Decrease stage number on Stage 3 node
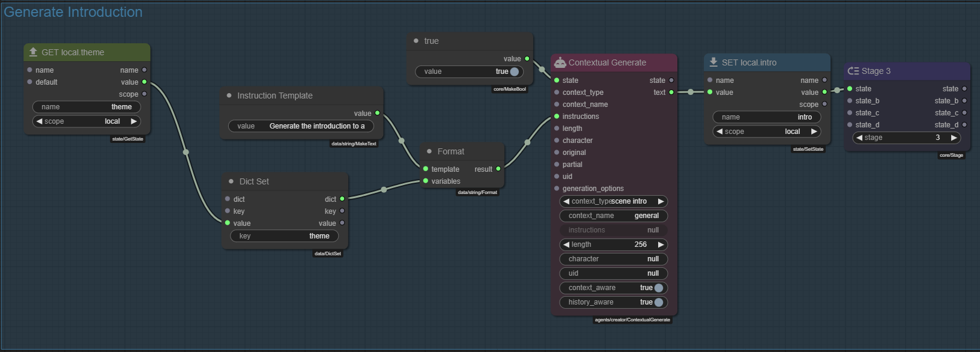The image size is (980, 352). pyautogui.click(x=859, y=138)
